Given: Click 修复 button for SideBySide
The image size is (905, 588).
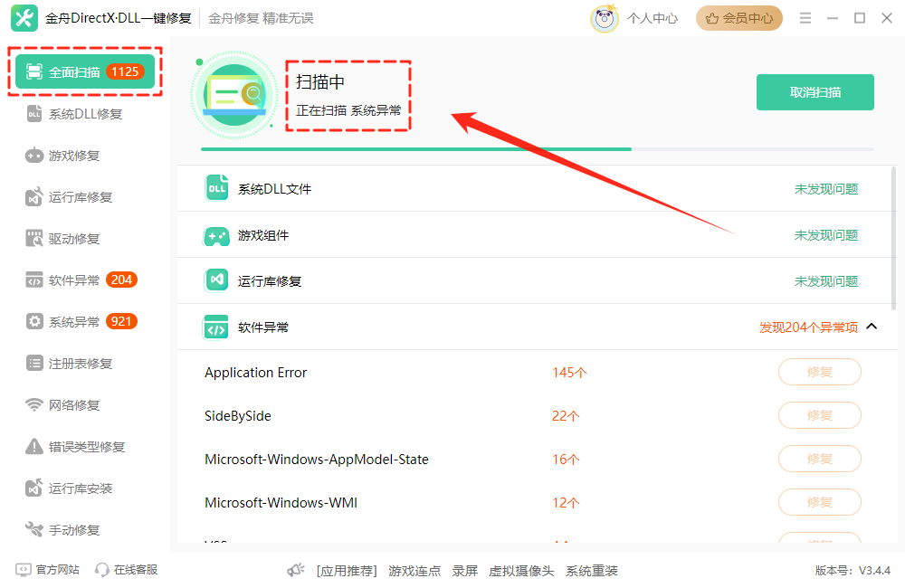Looking at the screenshot, I should [820, 415].
